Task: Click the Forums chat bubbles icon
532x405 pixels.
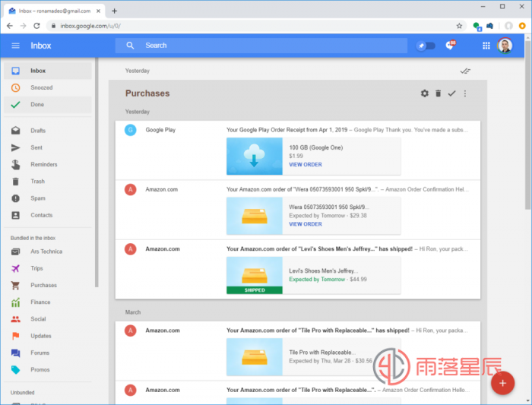Action: point(16,353)
